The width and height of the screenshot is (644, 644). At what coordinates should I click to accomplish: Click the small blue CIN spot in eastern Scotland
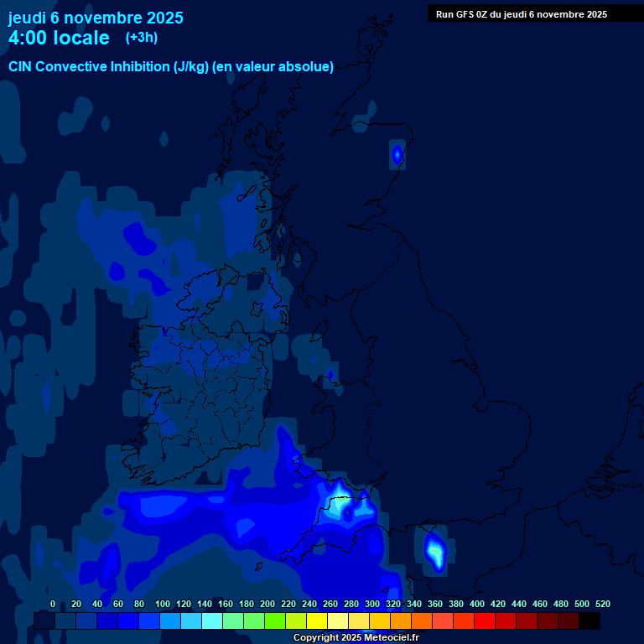click(x=397, y=154)
